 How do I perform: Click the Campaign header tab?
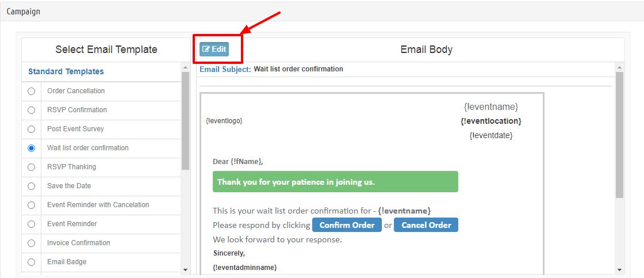pos(24,12)
